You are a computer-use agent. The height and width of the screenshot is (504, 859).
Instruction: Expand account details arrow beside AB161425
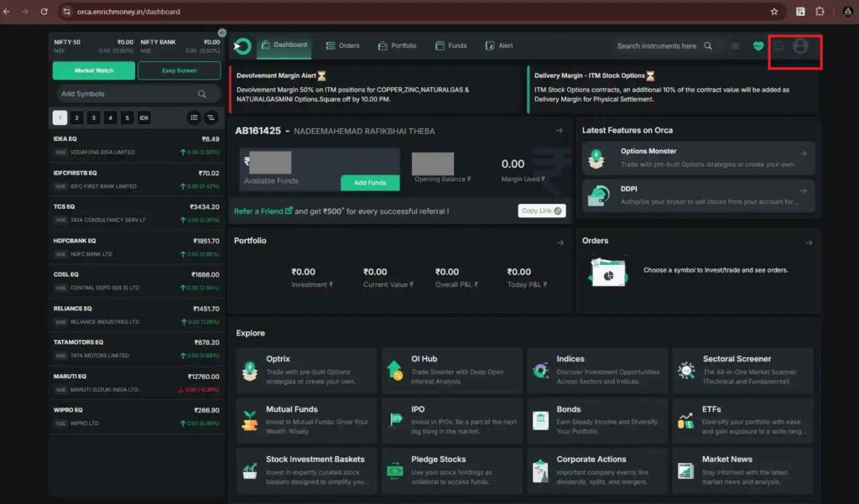pos(559,131)
